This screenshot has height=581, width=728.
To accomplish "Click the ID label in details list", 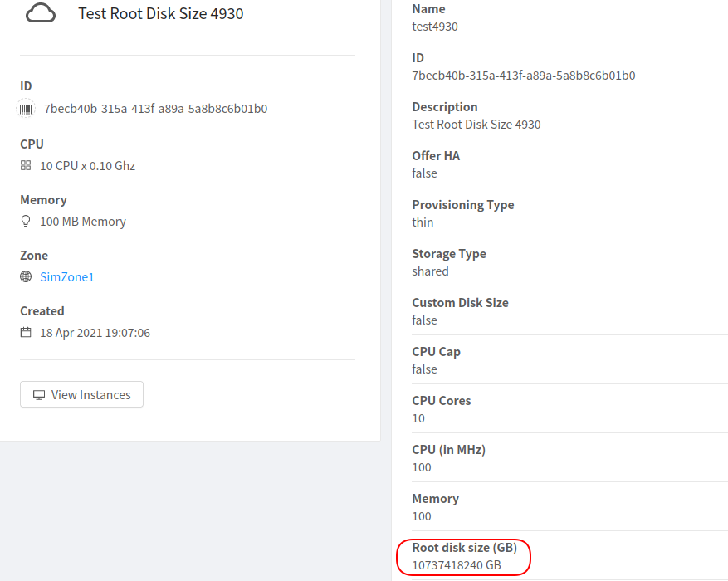I will click(418, 58).
